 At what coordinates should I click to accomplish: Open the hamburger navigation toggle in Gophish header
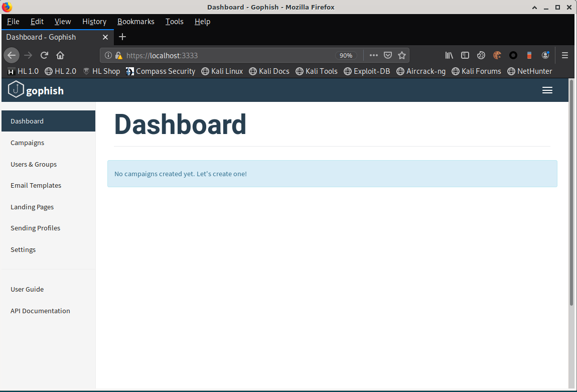click(547, 90)
